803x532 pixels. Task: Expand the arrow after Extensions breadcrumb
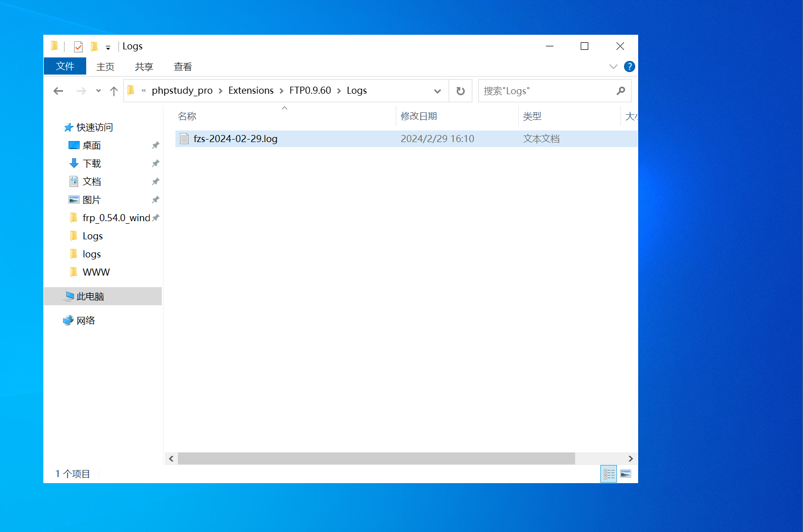click(281, 91)
